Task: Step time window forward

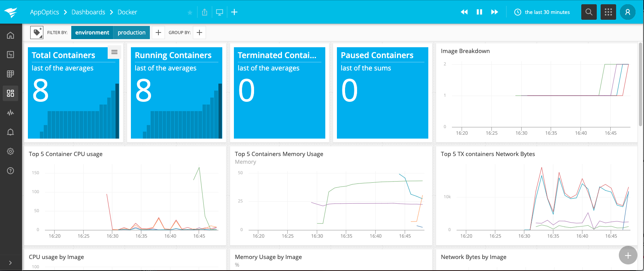Action: [x=495, y=12]
